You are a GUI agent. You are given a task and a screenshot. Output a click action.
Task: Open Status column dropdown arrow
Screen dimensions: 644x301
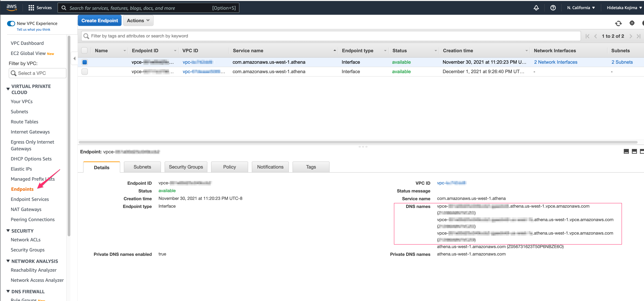tap(435, 51)
